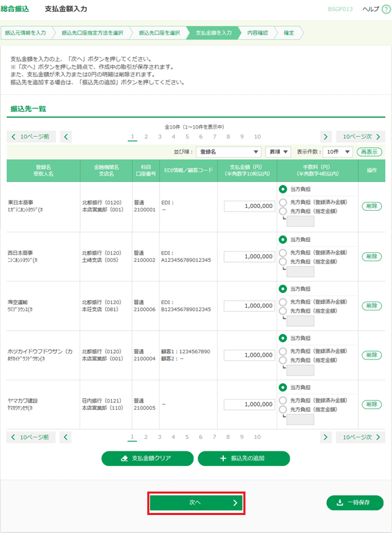The image size is (392, 533).
Task: Go to page 5 in top pagination
Action: (187, 137)
